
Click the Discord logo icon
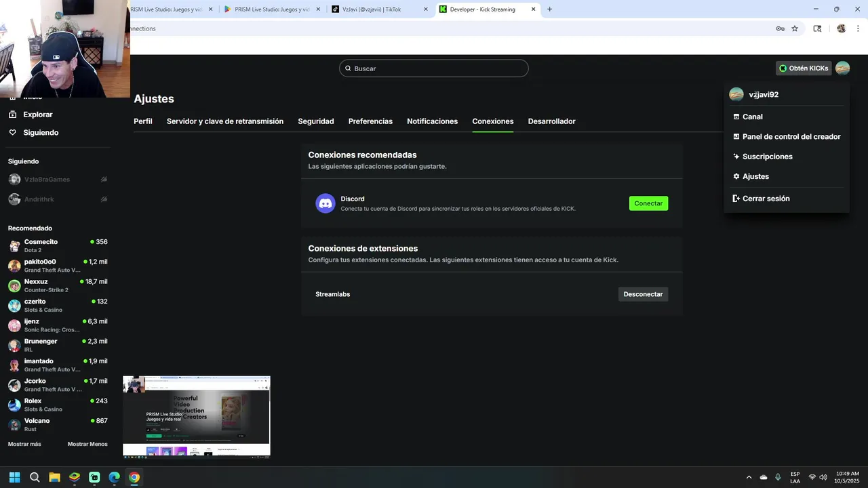click(x=325, y=203)
